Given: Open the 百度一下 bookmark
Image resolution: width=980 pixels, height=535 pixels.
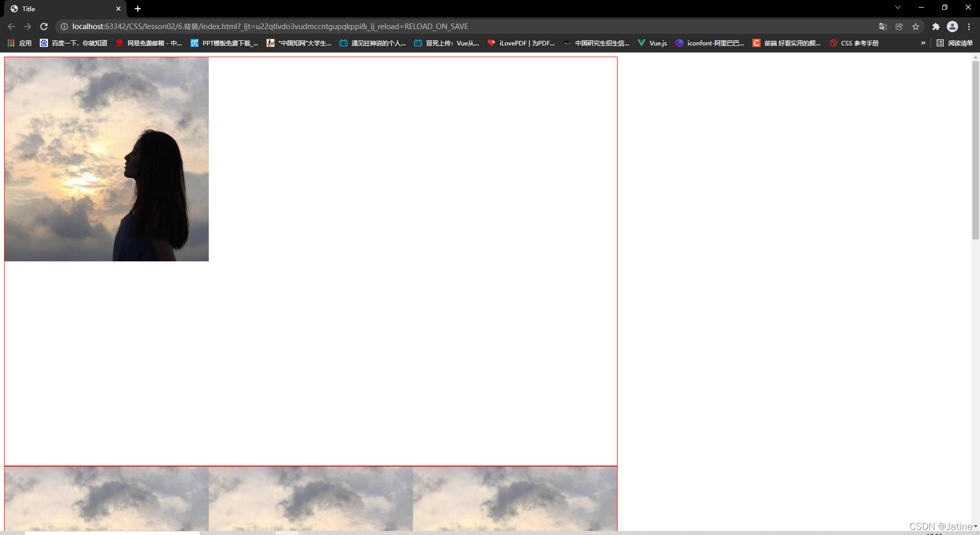Looking at the screenshot, I should 74,43.
